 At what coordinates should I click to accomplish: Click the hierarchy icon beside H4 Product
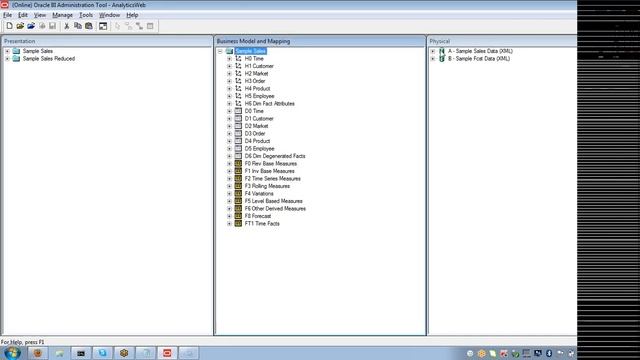tap(238, 89)
